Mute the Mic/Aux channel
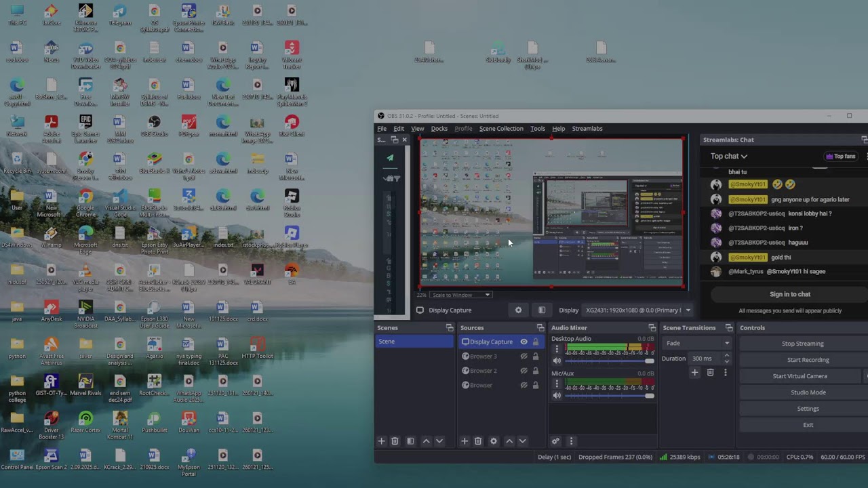This screenshot has height=488, width=868. pyautogui.click(x=557, y=396)
